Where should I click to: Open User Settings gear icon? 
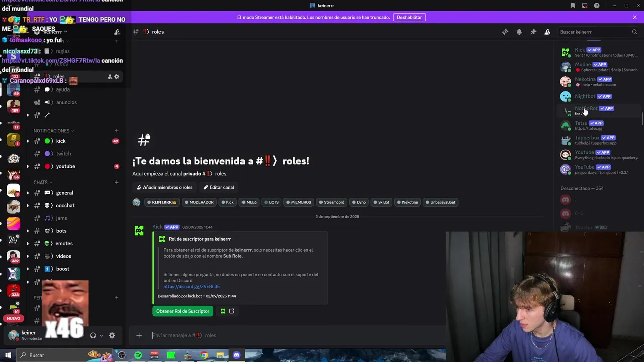tap(112, 335)
